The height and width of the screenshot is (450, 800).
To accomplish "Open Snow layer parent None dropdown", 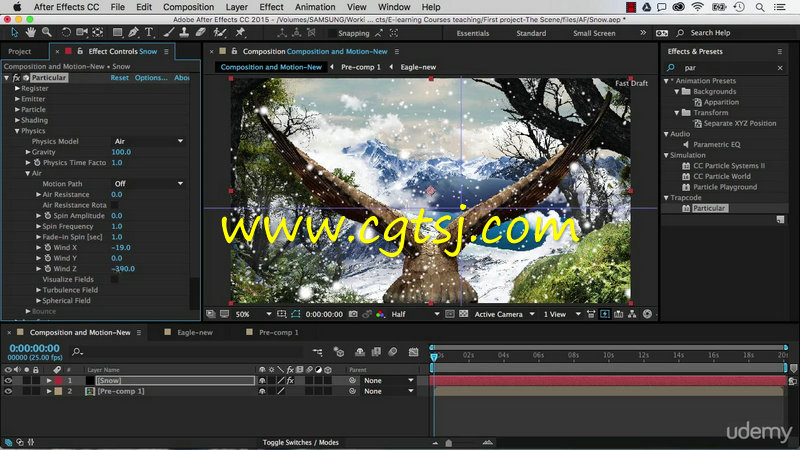I will click(388, 381).
